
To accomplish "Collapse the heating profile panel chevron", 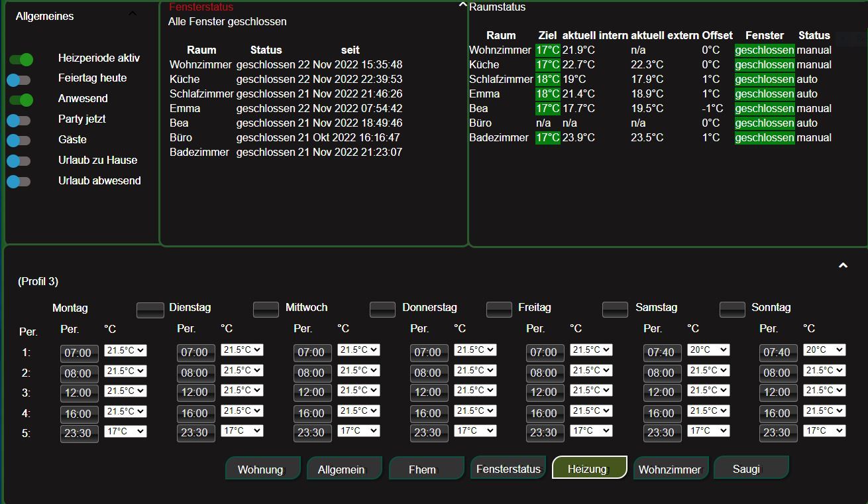I will pos(843,265).
